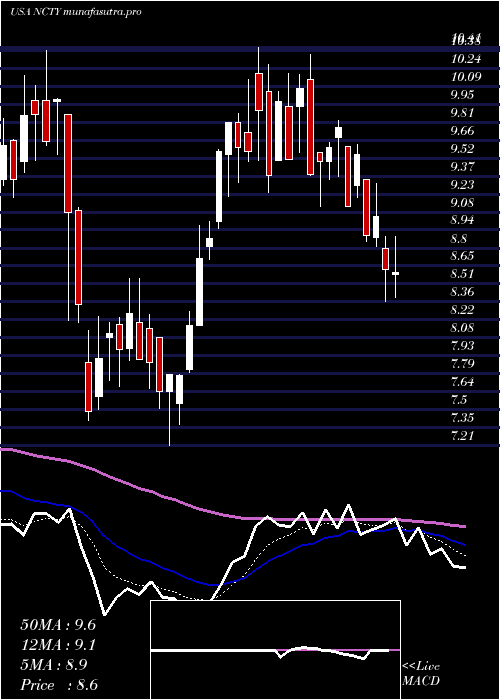Click the 9.37 price axis label

coord(462,167)
